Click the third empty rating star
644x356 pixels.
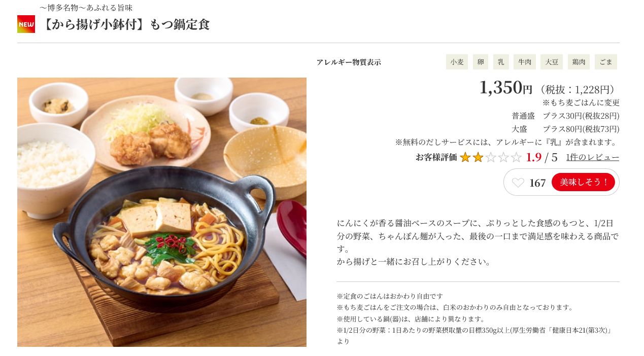tap(491, 157)
